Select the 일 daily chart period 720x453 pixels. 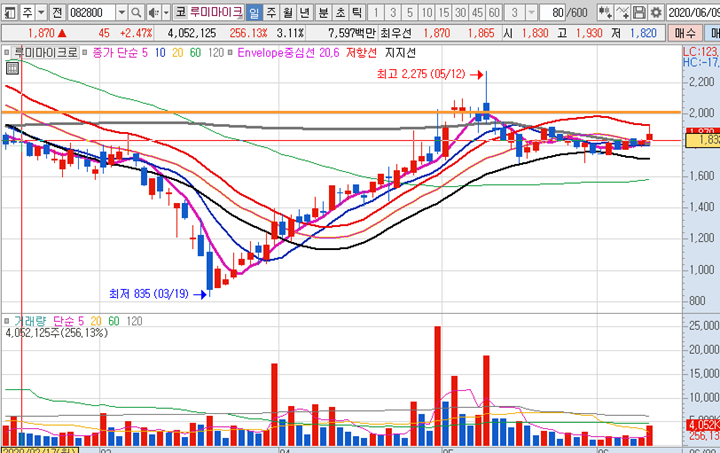tap(254, 12)
